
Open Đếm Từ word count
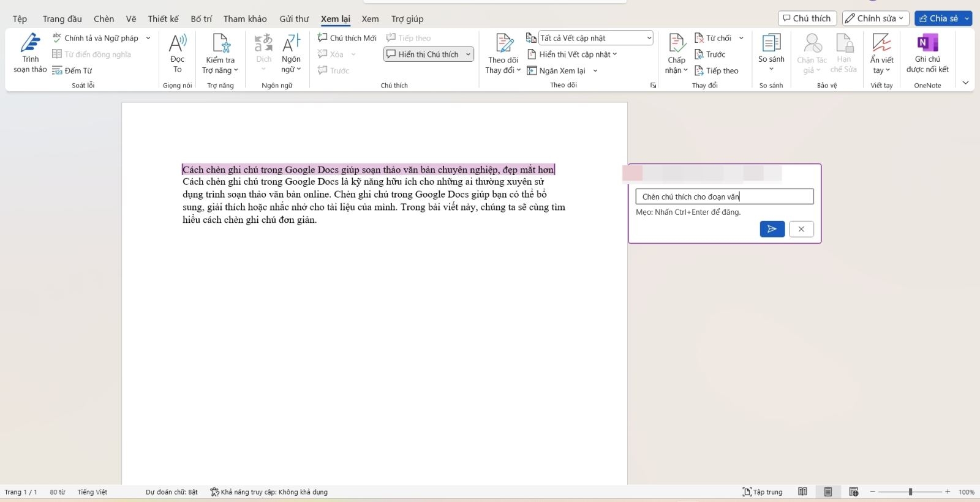pyautogui.click(x=72, y=70)
